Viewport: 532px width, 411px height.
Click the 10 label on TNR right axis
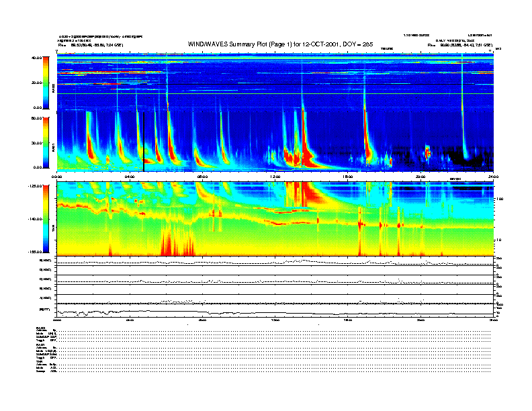pos(500,240)
